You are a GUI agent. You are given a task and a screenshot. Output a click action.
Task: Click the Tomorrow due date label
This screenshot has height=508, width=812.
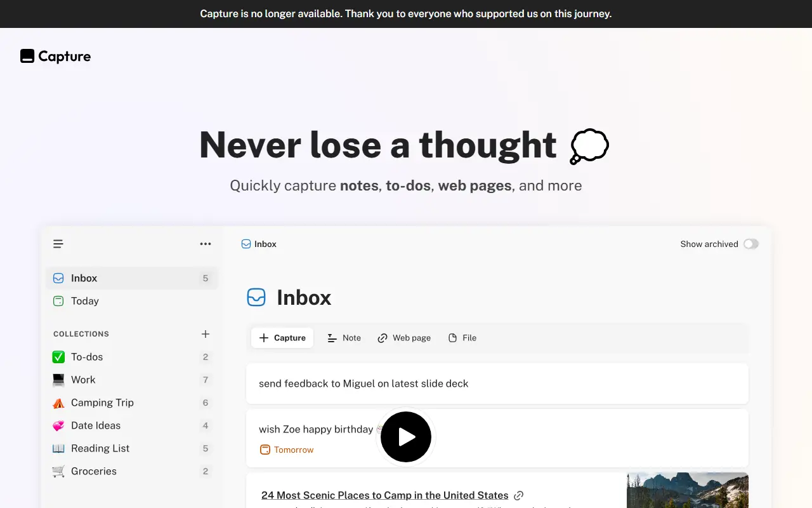tap(294, 450)
